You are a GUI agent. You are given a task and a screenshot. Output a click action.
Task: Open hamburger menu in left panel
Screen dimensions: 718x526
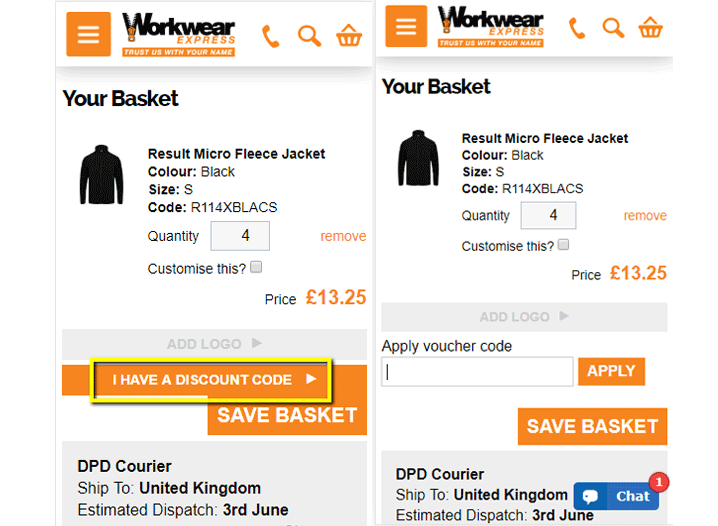[x=88, y=35]
